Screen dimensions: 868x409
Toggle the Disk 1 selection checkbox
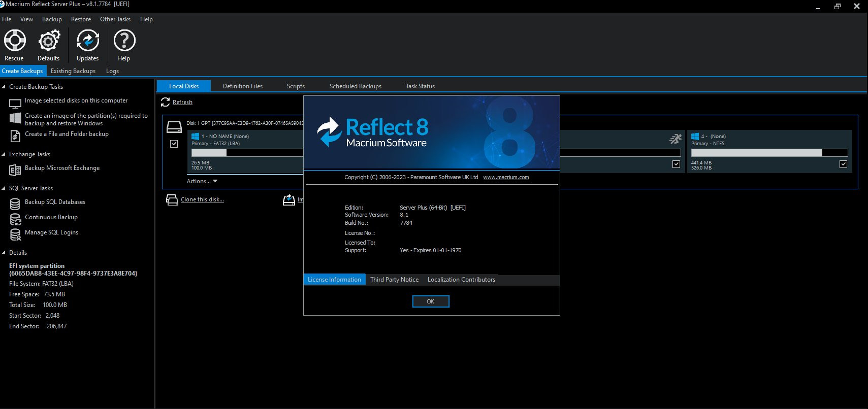pyautogui.click(x=174, y=144)
